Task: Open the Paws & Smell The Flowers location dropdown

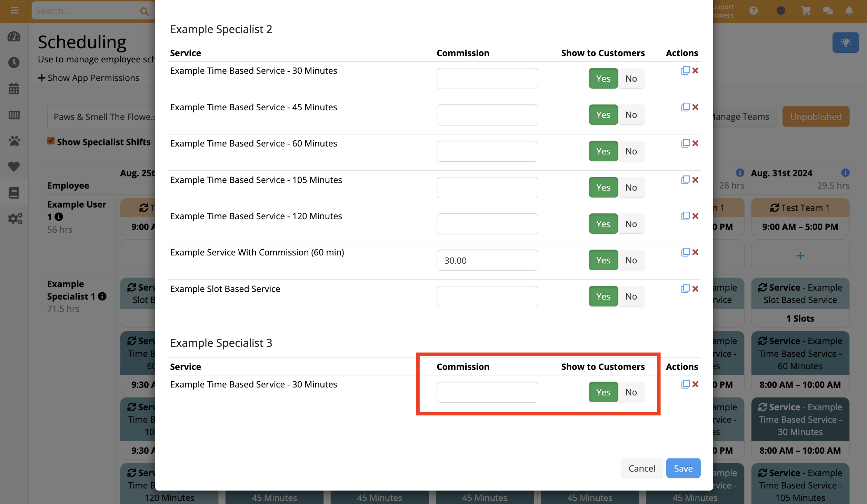Action: pos(102,117)
